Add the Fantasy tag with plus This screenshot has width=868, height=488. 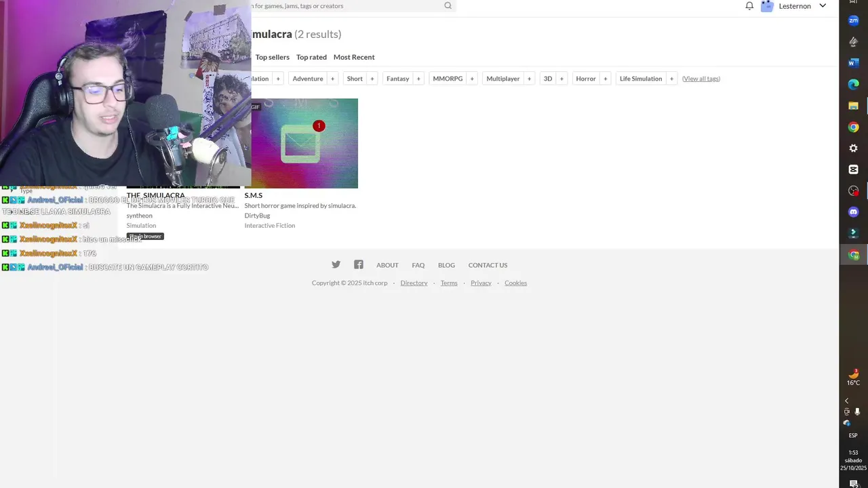pos(418,79)
